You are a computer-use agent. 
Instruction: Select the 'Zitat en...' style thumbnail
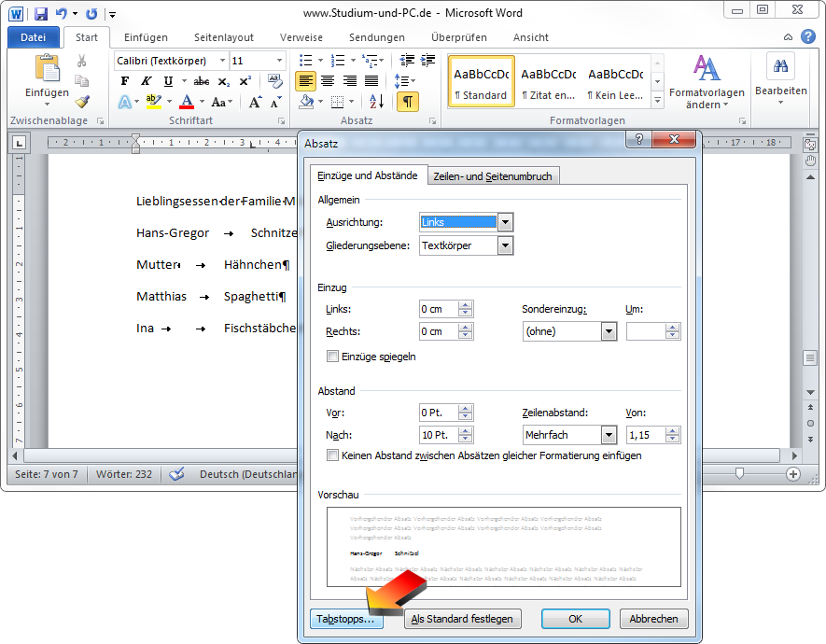[549, 81]
